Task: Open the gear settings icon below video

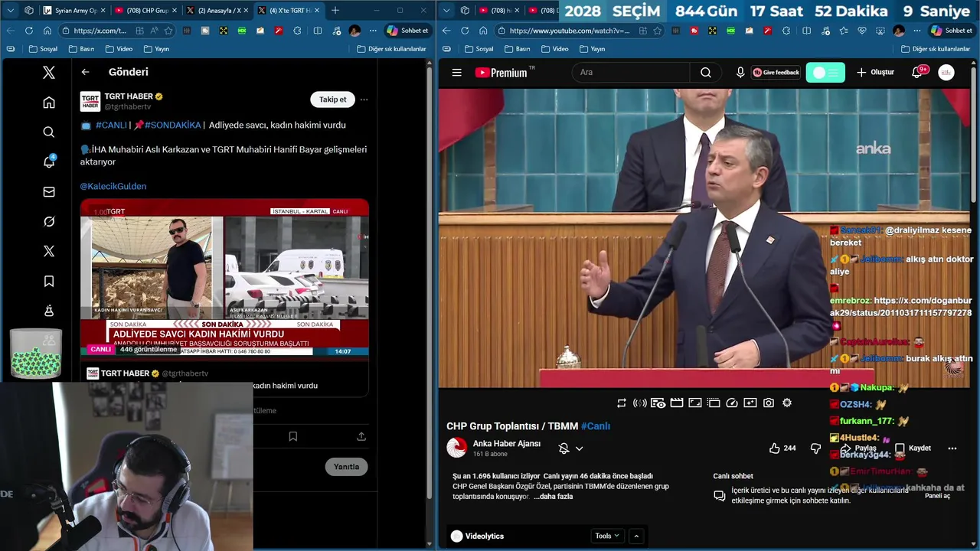Action: (x=787, y=403)
